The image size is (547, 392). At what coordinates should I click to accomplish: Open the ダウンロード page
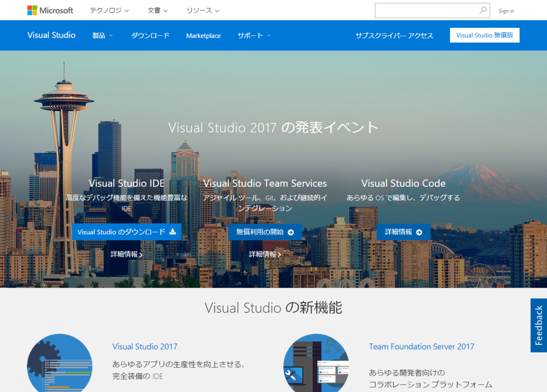[x=150, y=36]
